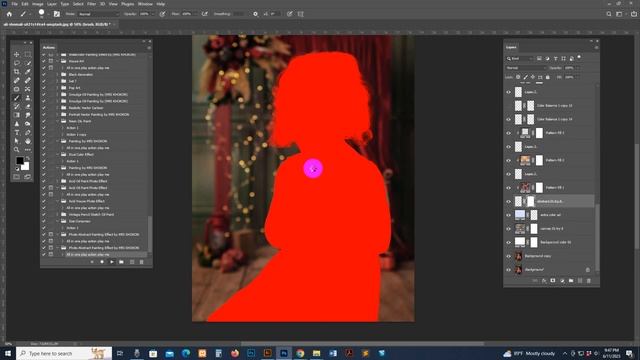This screenshot has width=640, height=360.
Task: Change screen mode icon in toolbox
Action: (28, 177)
